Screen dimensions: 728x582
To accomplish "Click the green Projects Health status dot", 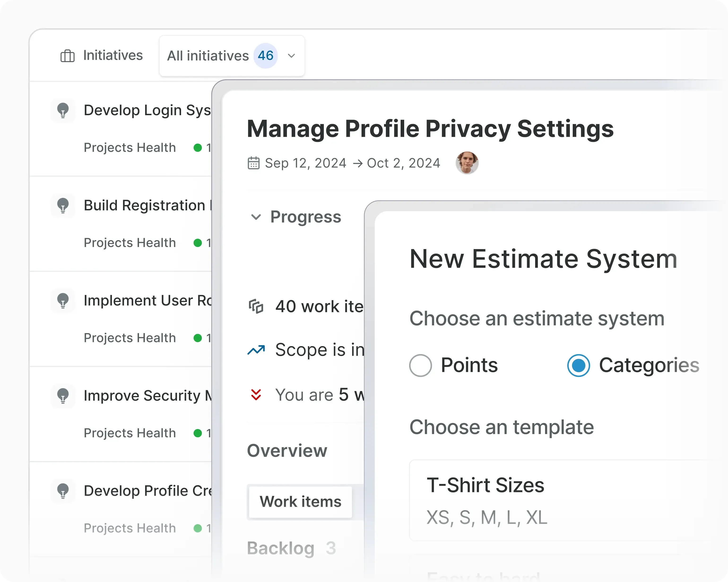I will tap(198, 148).
